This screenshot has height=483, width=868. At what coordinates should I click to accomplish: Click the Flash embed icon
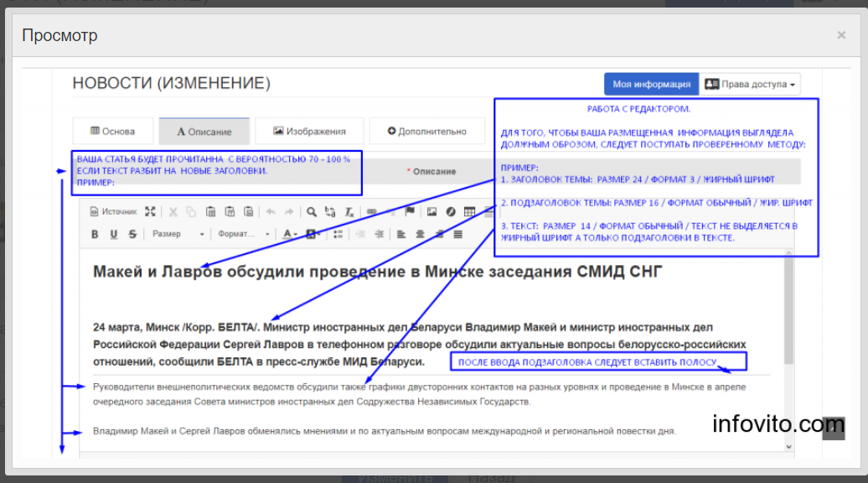(451, 211)
